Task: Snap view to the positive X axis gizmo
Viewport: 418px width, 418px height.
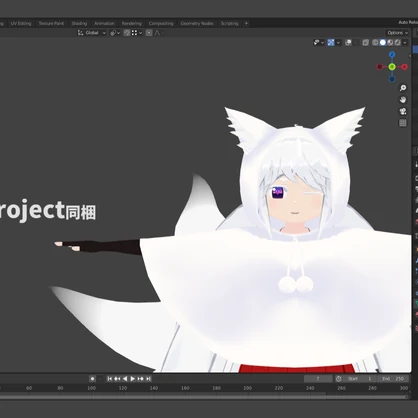Action: (404, 67)
